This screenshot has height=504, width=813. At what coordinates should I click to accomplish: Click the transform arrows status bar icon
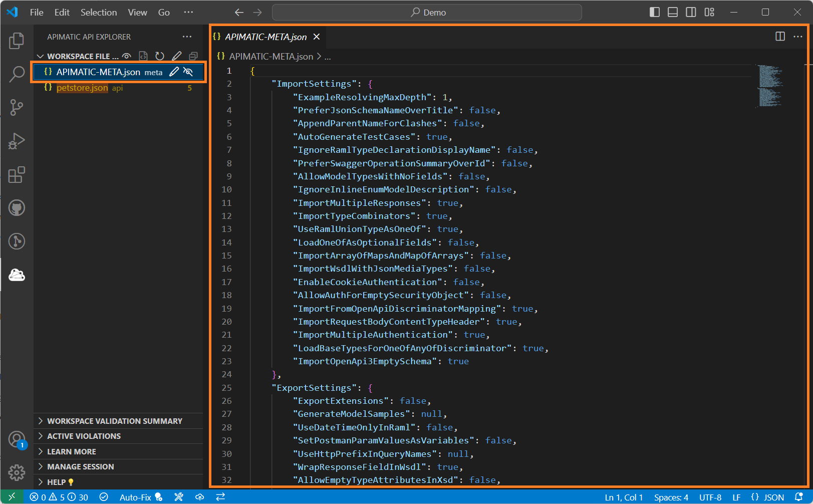pyautogui.click(x=220, y=497)
